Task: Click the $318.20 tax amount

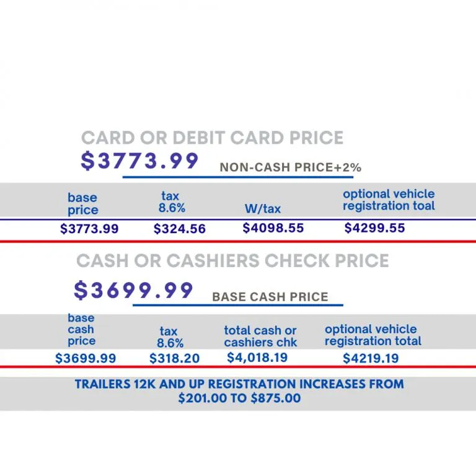Action: pos(174,358)
